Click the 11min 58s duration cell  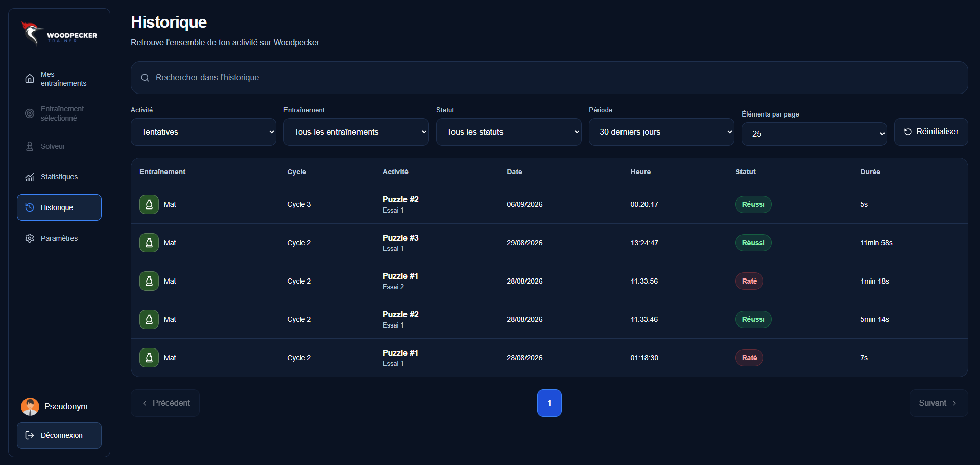point(876,243)
